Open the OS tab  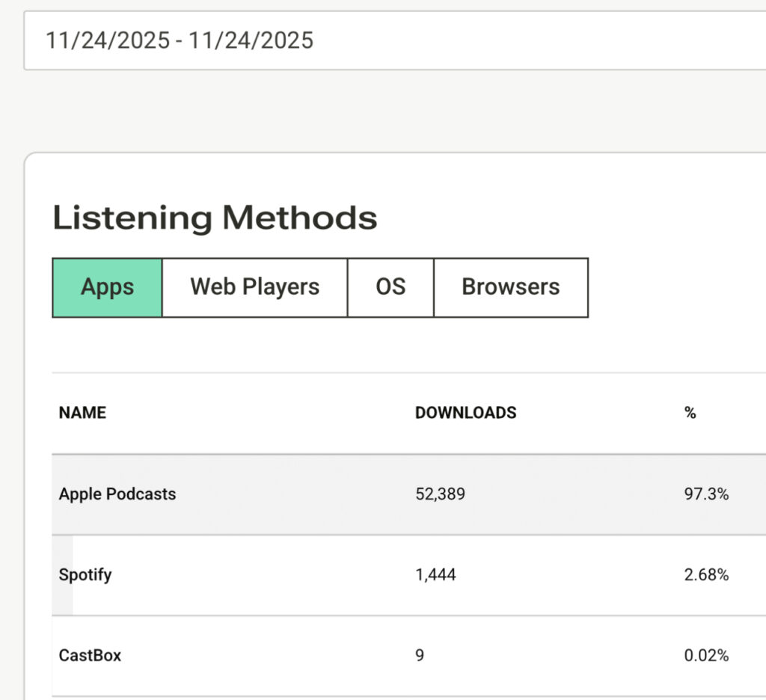390,287
